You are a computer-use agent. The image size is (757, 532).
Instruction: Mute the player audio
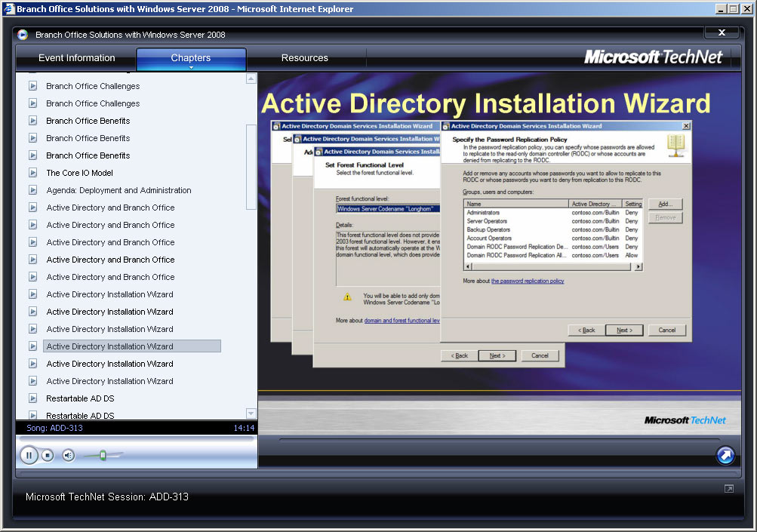tap(69, 455)
